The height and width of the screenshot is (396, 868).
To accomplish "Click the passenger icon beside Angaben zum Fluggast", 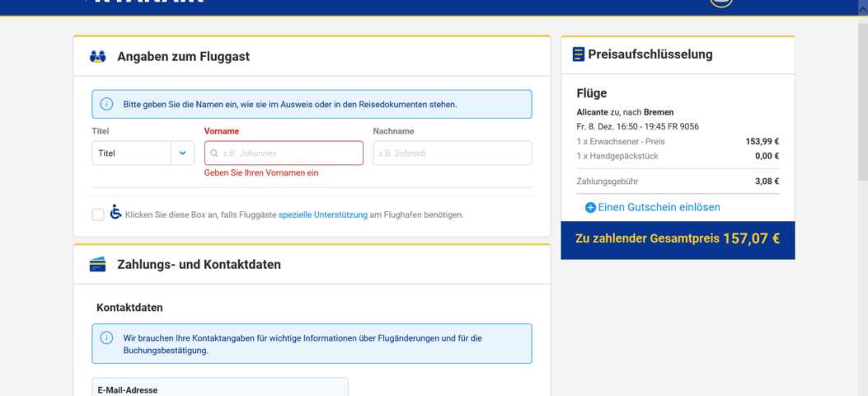I will [x=98, y=57].
